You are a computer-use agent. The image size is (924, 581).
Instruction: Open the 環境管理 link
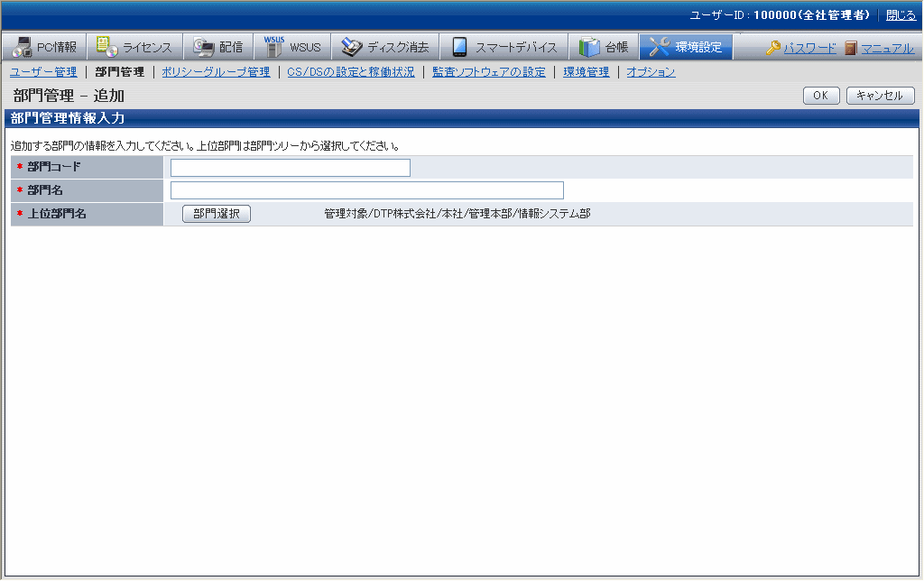(x=586, y=72)
